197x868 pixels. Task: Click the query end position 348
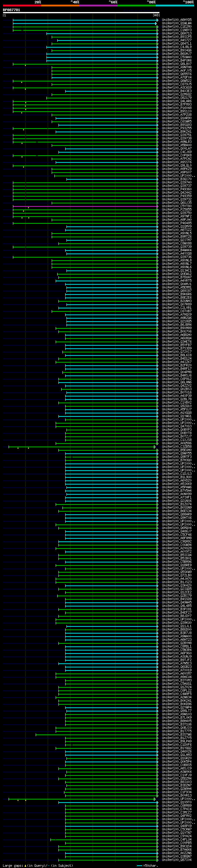(155, 15)
